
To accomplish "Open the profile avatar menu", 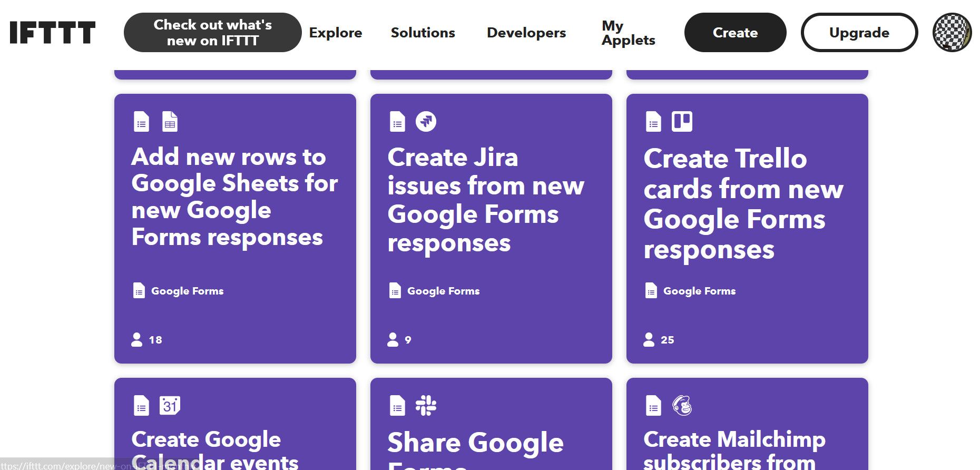I will 952,32.
